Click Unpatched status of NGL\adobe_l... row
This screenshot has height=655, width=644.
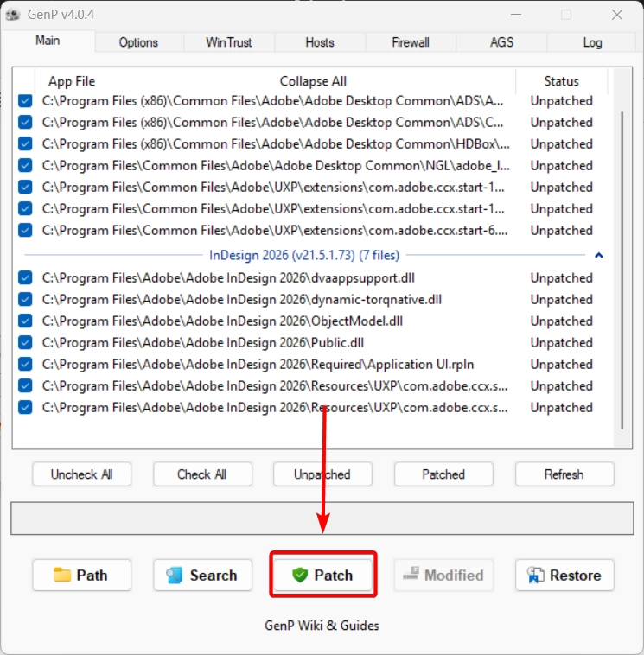[561, 165]
